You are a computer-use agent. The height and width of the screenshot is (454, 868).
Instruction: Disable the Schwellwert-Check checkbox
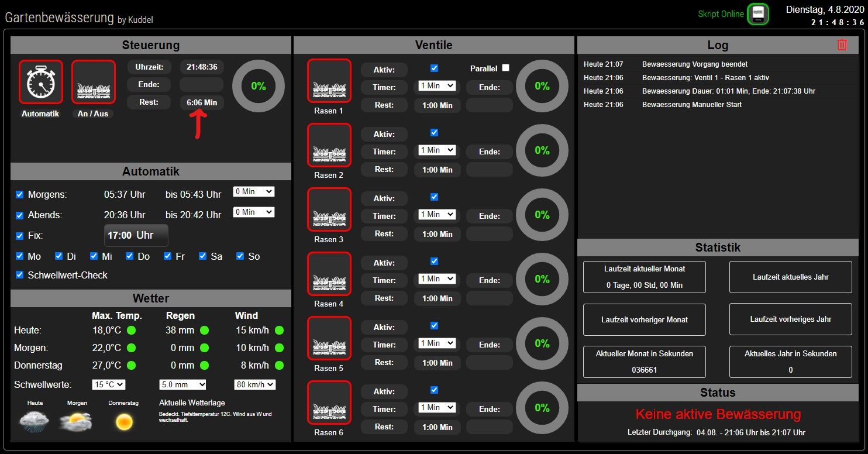click(20, 275)
